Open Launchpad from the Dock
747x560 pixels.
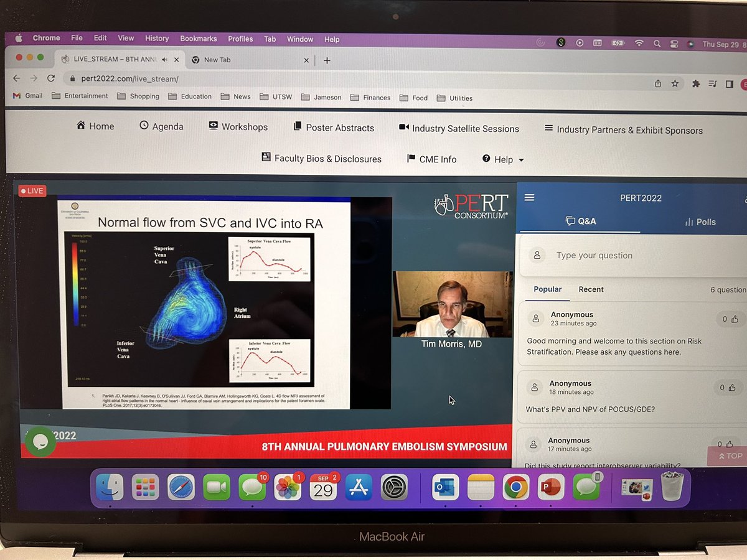(x=146, y=487)
